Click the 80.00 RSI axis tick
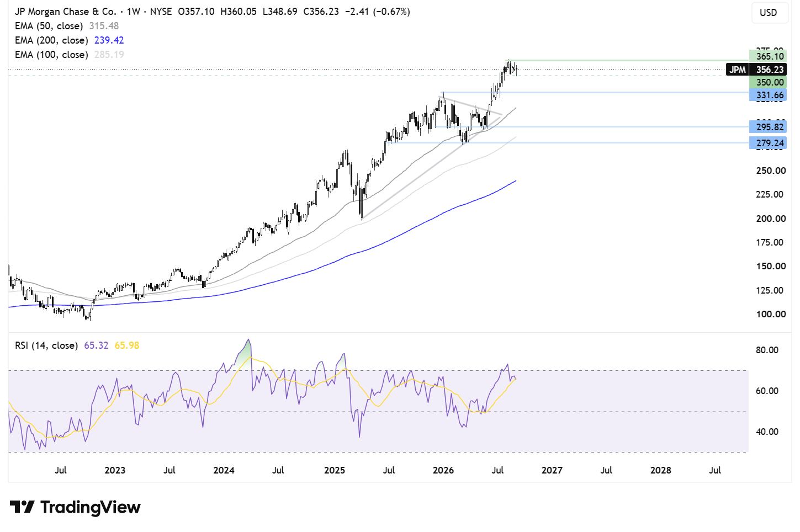Screen dimensions: 800x532 (767, 350)
